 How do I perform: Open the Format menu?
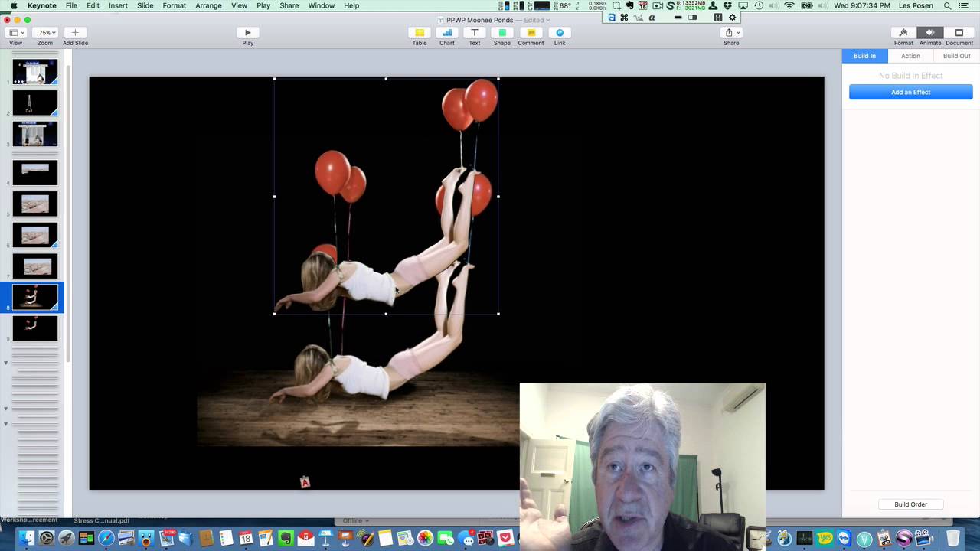click(x=174, y=5)
